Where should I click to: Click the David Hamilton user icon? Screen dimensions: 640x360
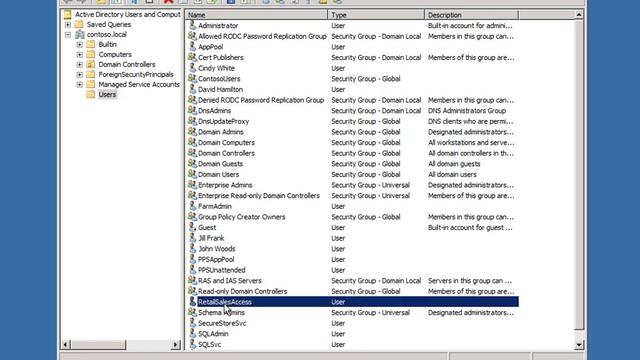coord(192,89)
